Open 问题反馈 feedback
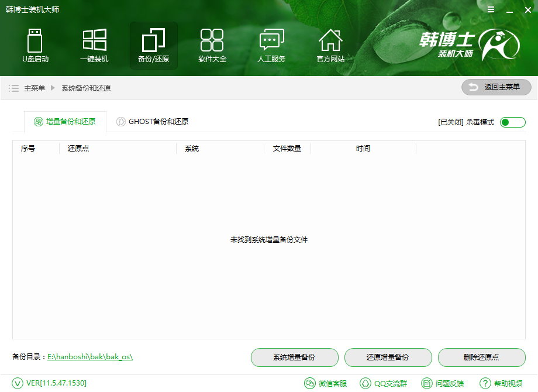Image resolution: width=538 pixels, height=392 pixels. click(443, 383)
